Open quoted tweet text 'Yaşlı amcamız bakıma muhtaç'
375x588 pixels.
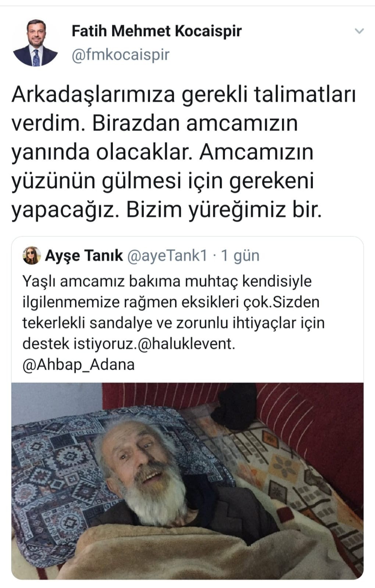click(174, 323)
